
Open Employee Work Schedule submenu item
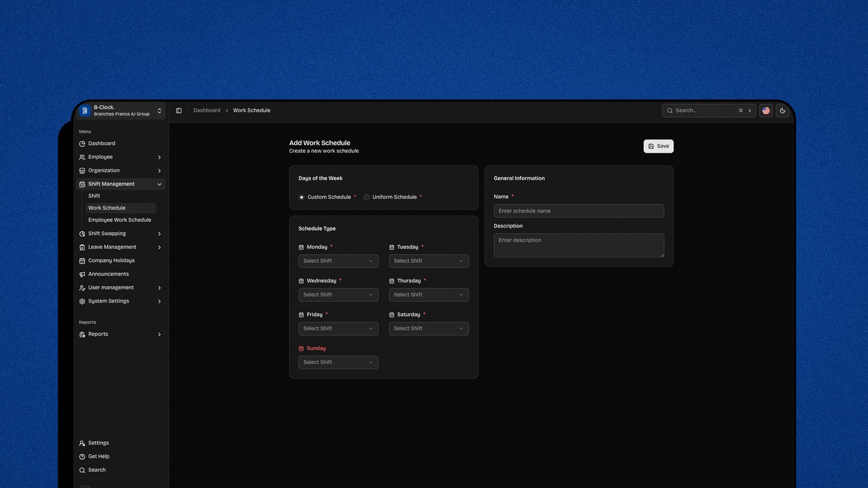point(119,220)
